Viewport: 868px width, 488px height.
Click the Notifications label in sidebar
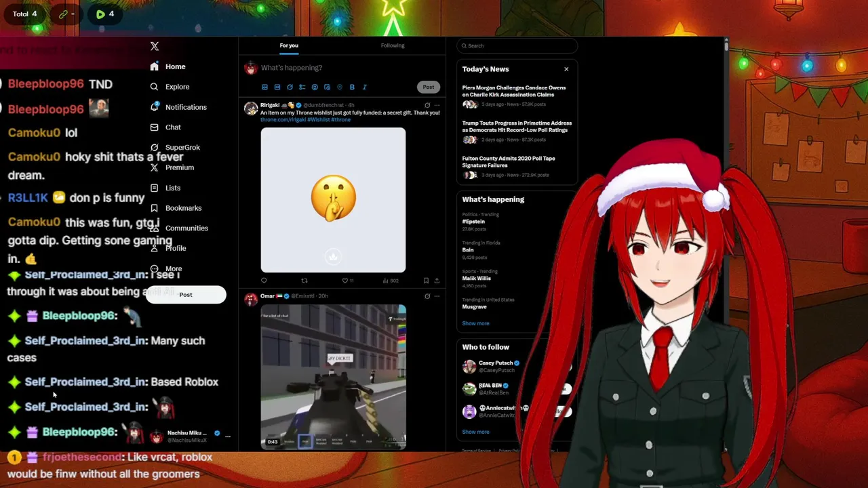pos(186,107)
